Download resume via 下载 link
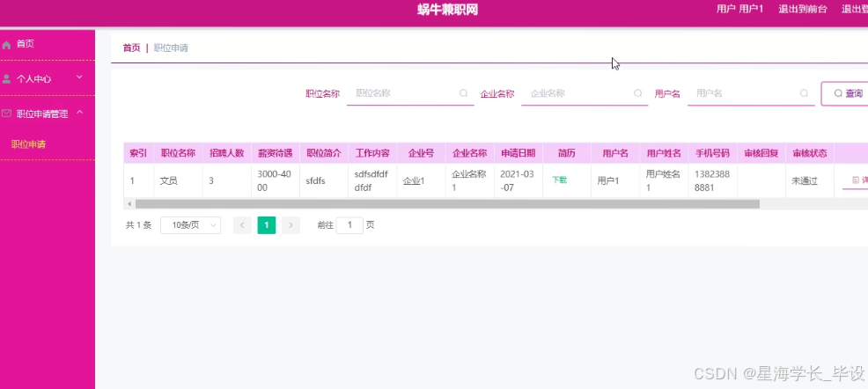 (x=559, y=180)
